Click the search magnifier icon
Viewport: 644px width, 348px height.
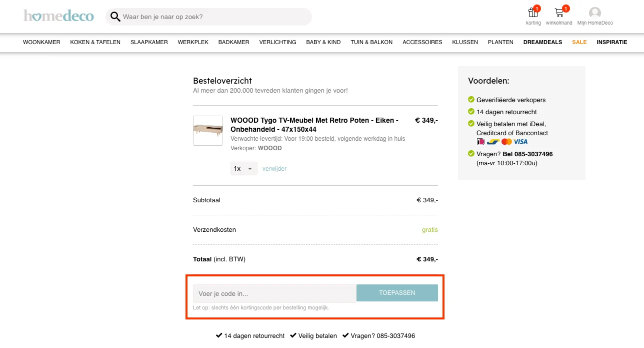coord(115,17)
